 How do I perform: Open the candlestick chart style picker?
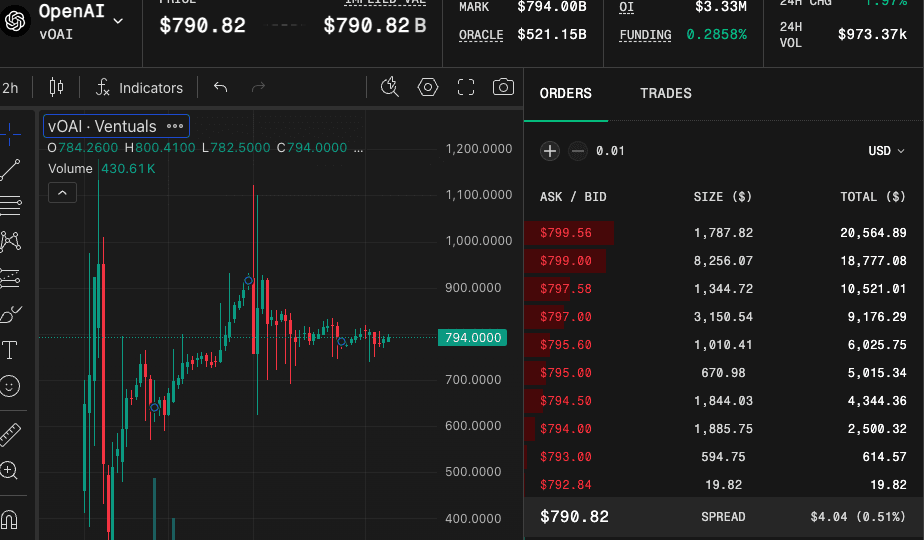point(56,87)
